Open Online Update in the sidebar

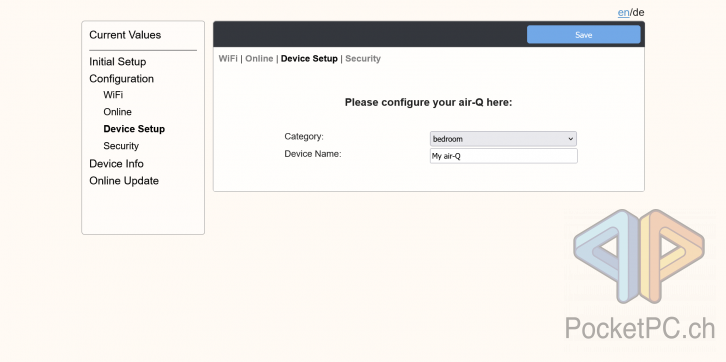point(124,181)
